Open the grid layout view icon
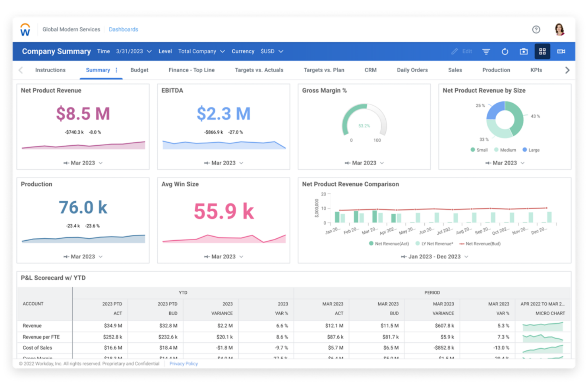The image size is (588, 392). point(542,51)
